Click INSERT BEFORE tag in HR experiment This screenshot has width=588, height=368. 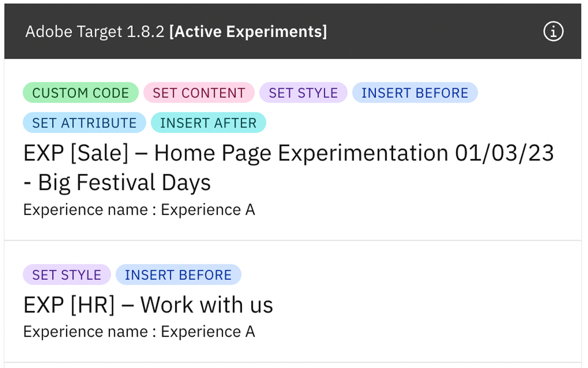click(178, 275)
